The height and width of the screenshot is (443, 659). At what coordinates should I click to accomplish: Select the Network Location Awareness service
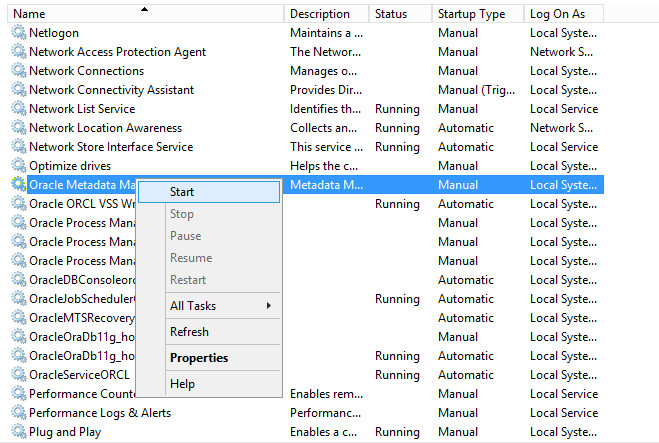pos(306,128)
